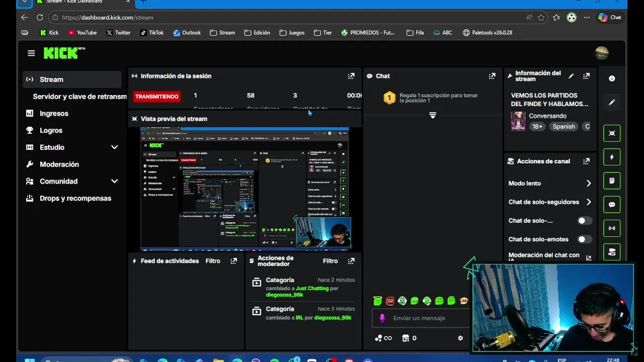Screen dimensions: 644x362
Task: Open Chat de solo-seguidores options chevron
Action: pyautogui.click(x=589, y=202)
